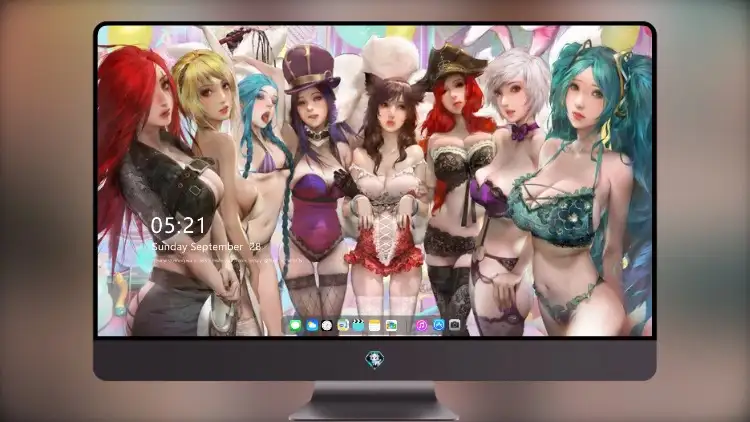Open the yellow Notes app icon
750x422 pixels.
375,326
